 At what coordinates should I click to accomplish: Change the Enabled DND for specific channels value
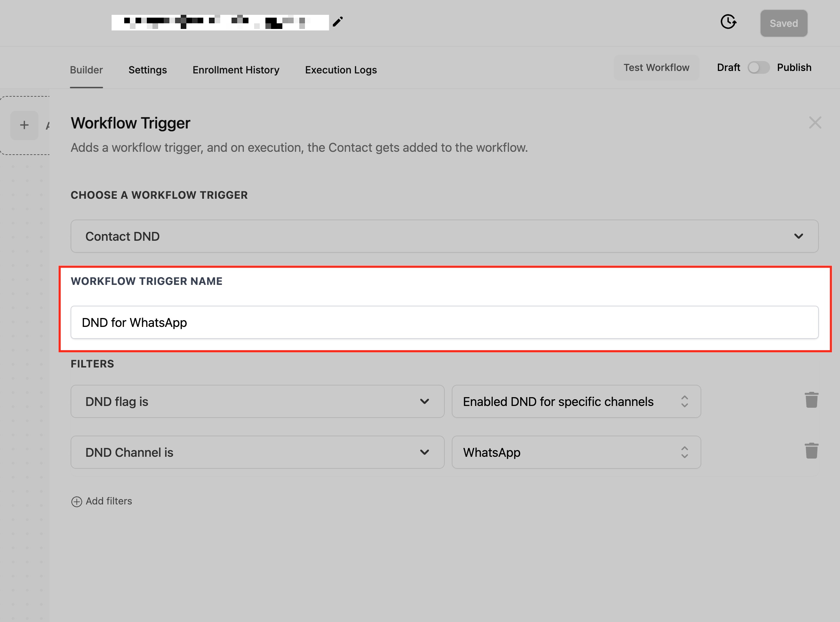[576, 401]
